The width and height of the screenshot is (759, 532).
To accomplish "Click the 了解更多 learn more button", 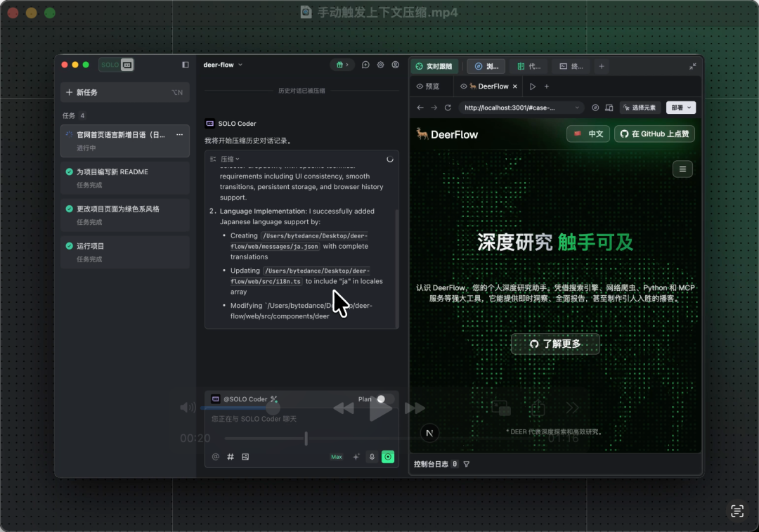I will (x=555, y=344).
